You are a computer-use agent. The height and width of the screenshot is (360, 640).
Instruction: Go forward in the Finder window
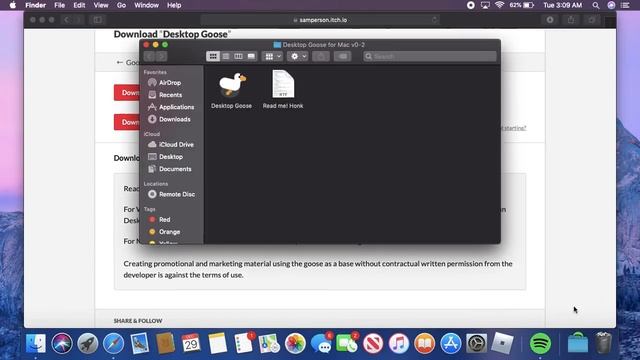[x=162, y=56]
